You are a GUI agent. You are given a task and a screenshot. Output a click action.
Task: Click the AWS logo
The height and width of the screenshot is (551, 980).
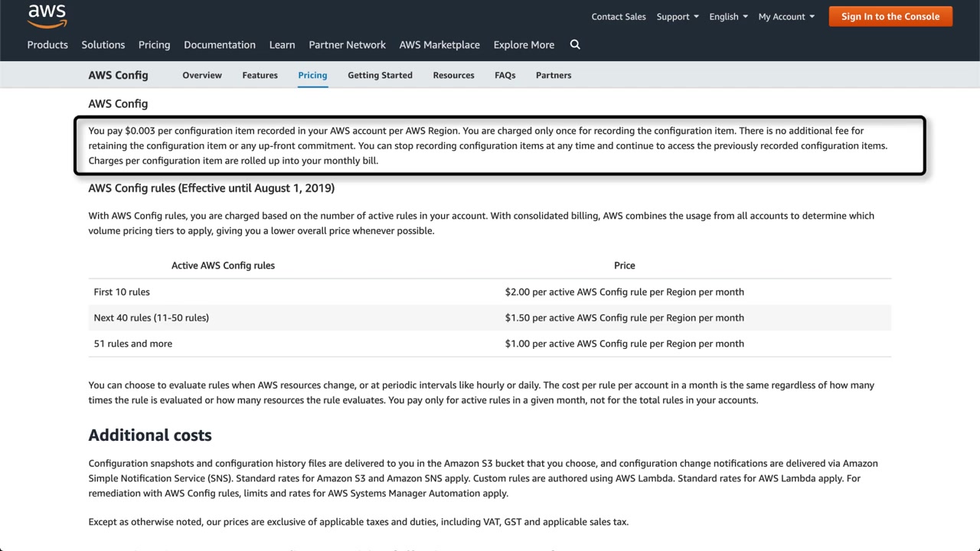click(x=47, y=15)
